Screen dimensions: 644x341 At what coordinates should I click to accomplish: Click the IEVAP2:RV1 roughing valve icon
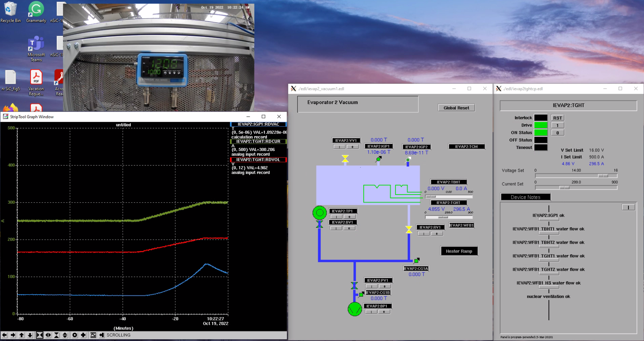[408, 230]
